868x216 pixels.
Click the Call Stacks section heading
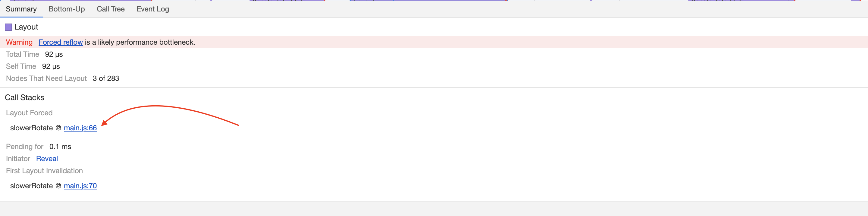25,97
